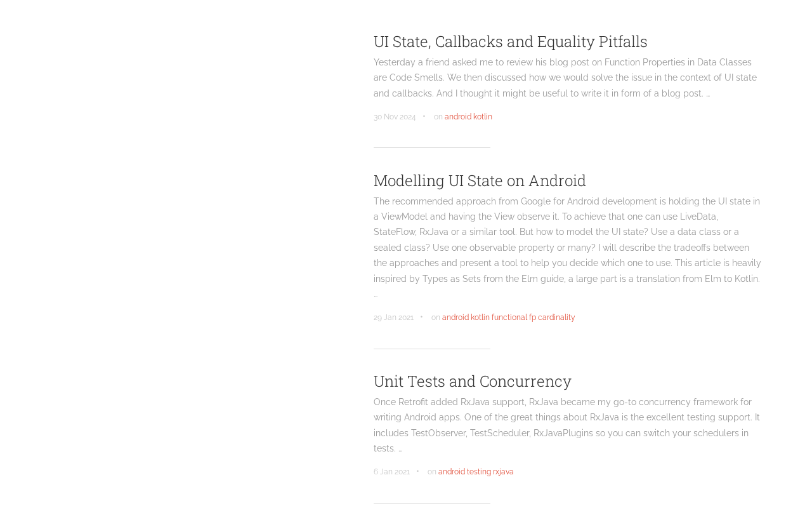Click the ellipsis ending the Unit Tests excerpt
Image resolution: width=812 pixels, height=508 pixels.
click(x=400, y=449)
